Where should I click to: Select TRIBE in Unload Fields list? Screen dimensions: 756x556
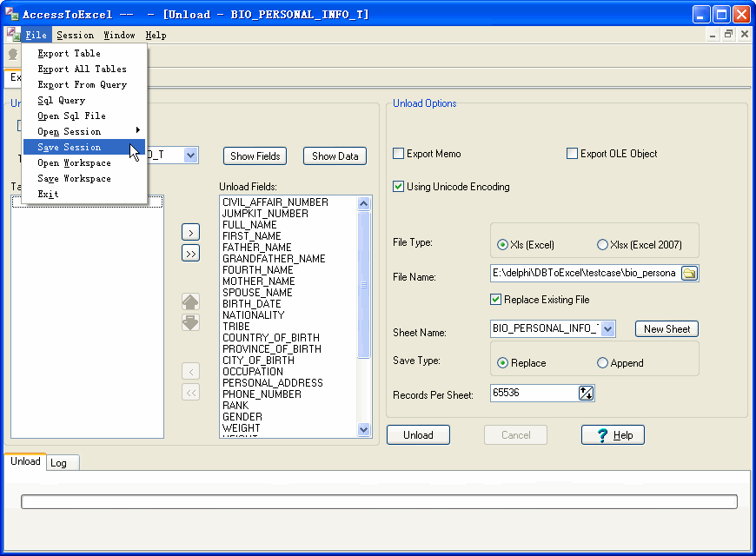[235, 327]
